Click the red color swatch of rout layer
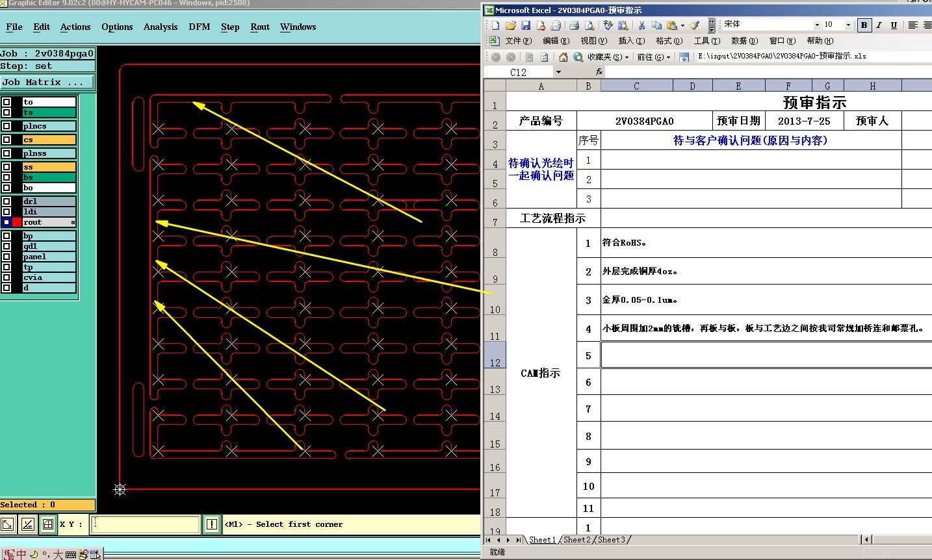932x560 pixels. (17, 222)
